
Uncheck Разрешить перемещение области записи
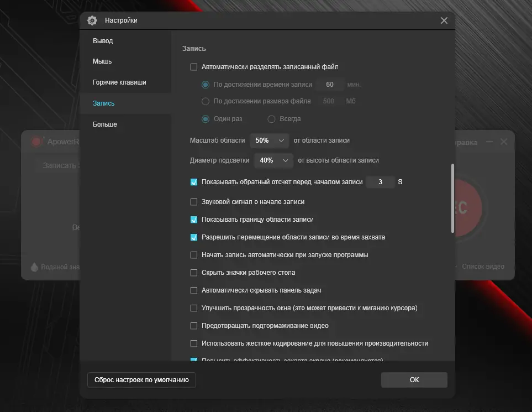[x=194, y=237]
